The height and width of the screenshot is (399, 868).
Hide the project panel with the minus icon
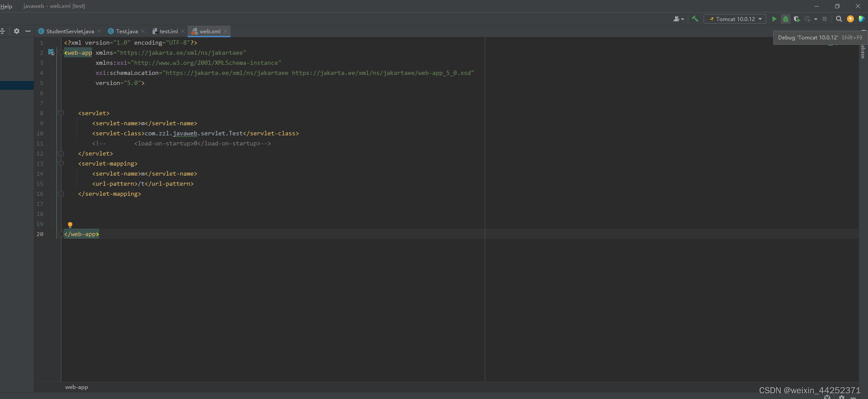tap(28, 31)
